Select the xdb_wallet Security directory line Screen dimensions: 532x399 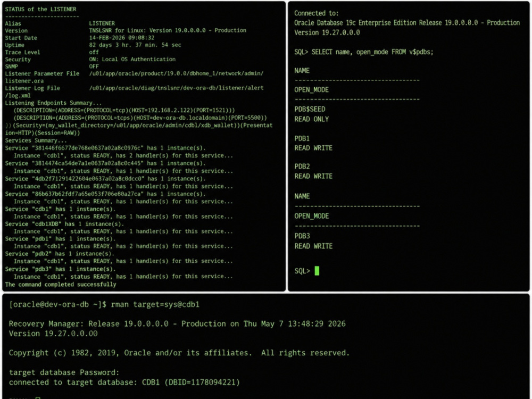click(x=139, y=125)
